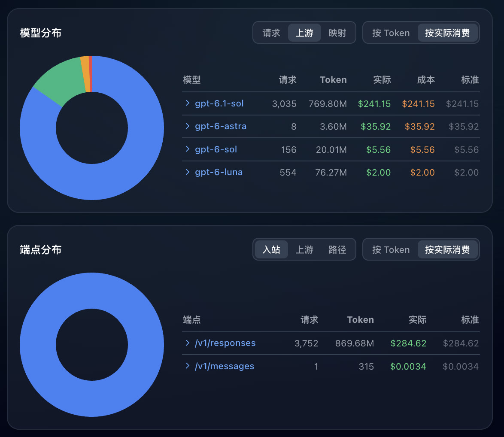Screen dimensions: 504x437
Task: Select 入站 tab in 端点分布 panel
Action: (271, 250)
